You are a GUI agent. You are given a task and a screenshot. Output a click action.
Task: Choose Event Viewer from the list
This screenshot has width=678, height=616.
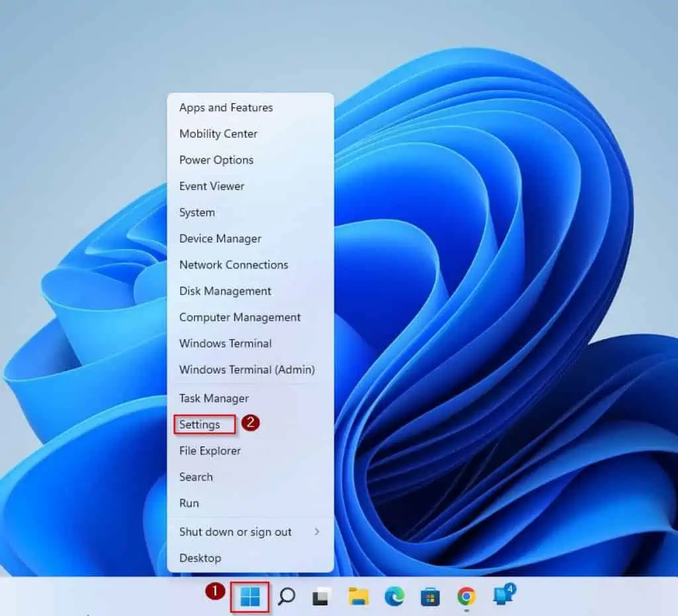pyautogui.click(x=211, y=186)
